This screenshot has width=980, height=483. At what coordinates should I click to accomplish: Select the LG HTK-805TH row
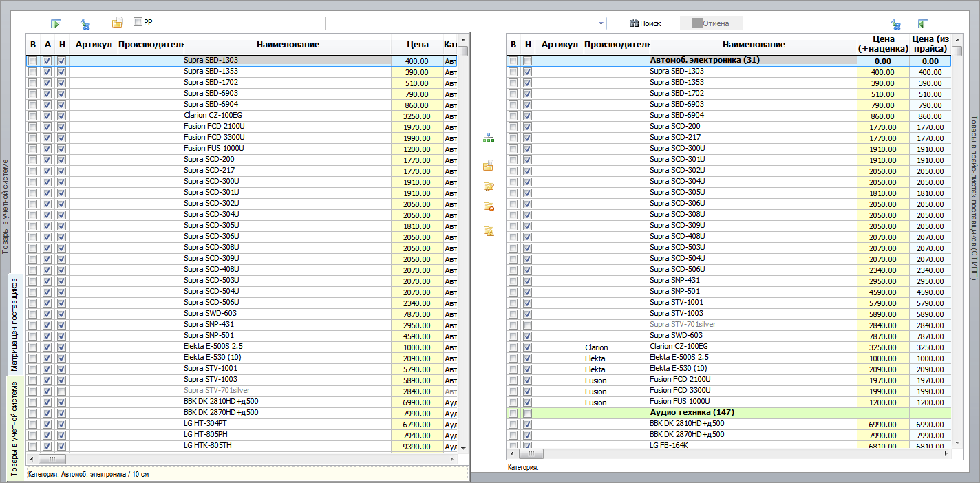(x=242, y=447)
